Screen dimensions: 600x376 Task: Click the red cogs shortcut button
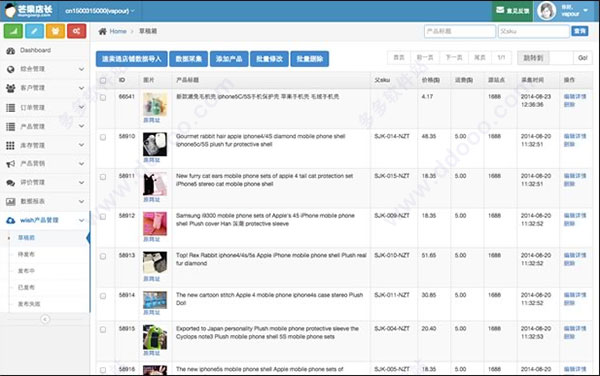[x=77, y=31]
